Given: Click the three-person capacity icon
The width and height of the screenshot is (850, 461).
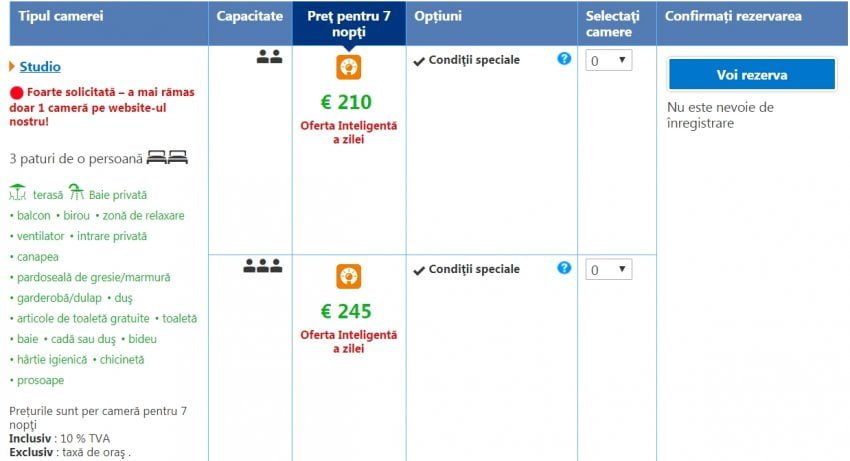Looking at the screenshot, I should pos(263,267).
